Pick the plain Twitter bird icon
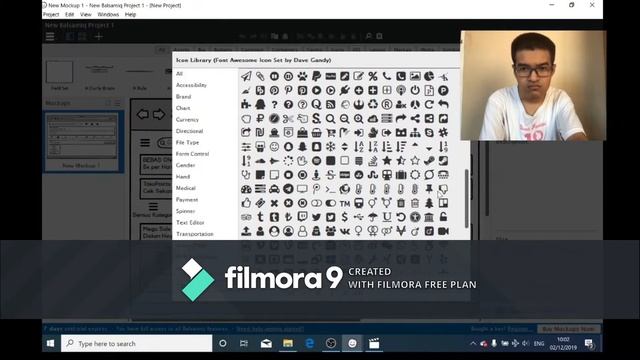Screen dimensions: 640x360 coord(316,217)
